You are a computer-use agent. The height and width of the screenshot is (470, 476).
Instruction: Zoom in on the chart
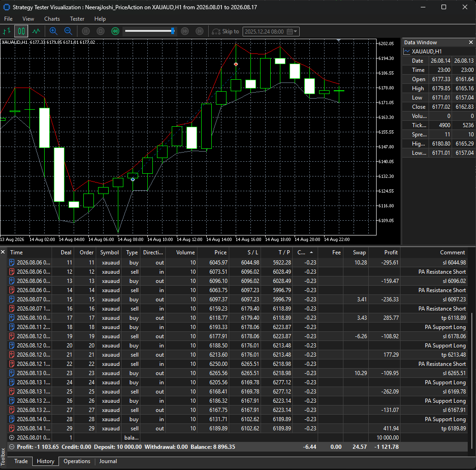pos(53,31)
